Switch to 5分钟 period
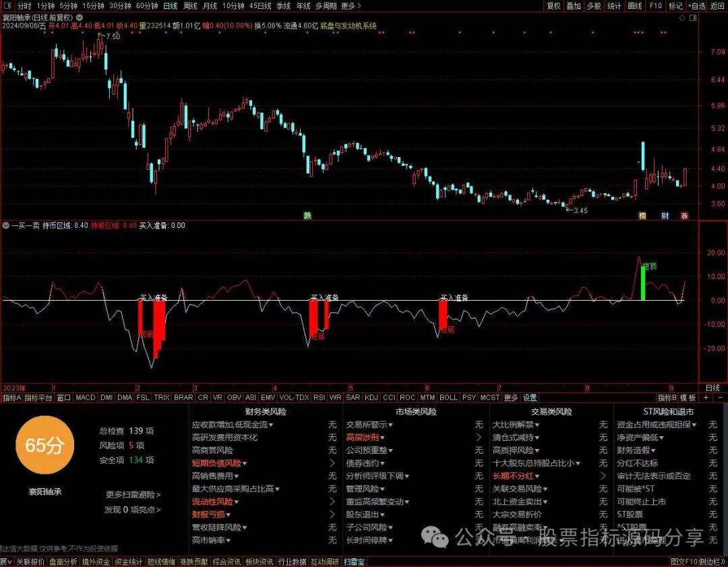This screenshot has height=567, width=728. point(68,5)
